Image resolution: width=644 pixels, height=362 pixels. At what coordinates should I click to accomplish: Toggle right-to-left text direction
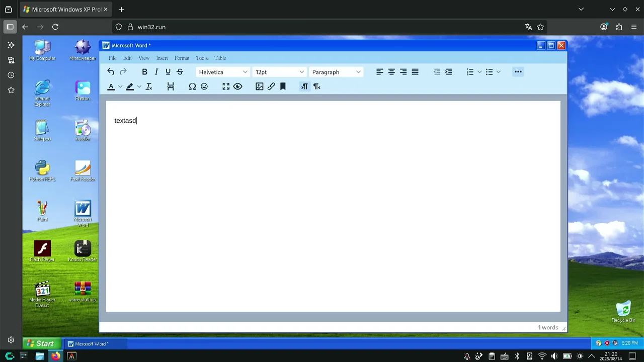pos(316,86)
